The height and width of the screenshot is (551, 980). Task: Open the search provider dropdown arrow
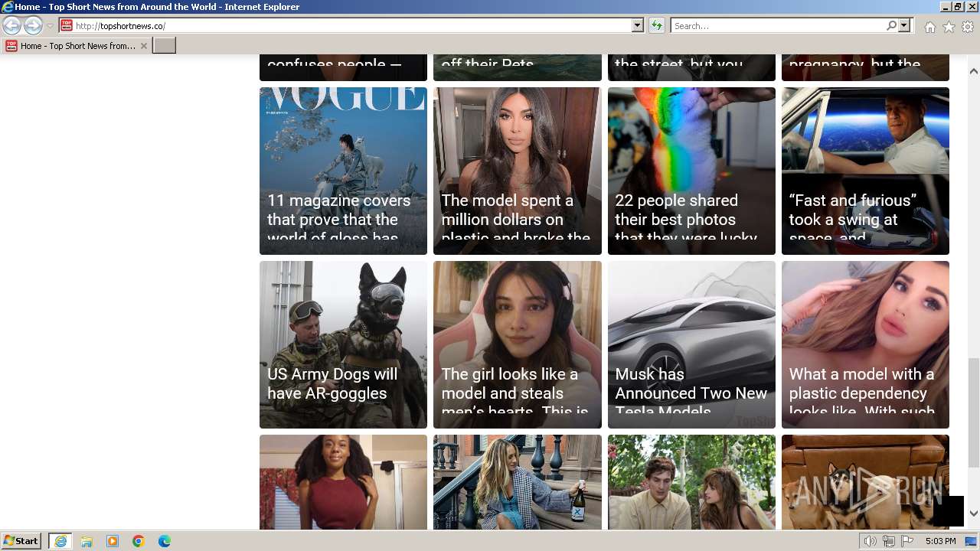(x=904, y=26)
